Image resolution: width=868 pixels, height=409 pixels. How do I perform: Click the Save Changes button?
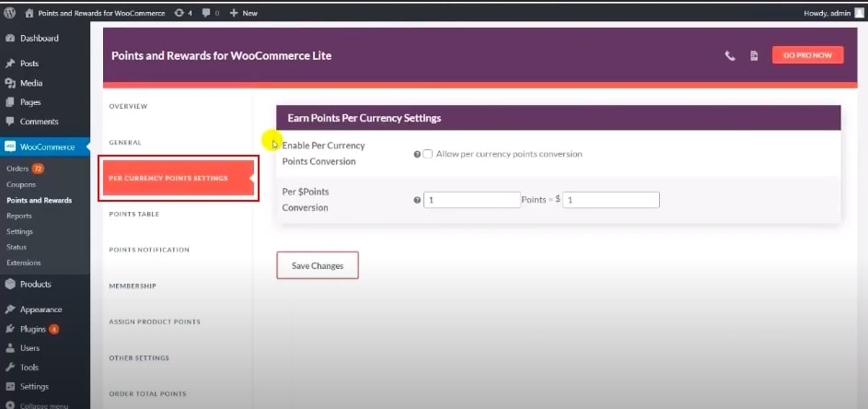tap(318, 265)
